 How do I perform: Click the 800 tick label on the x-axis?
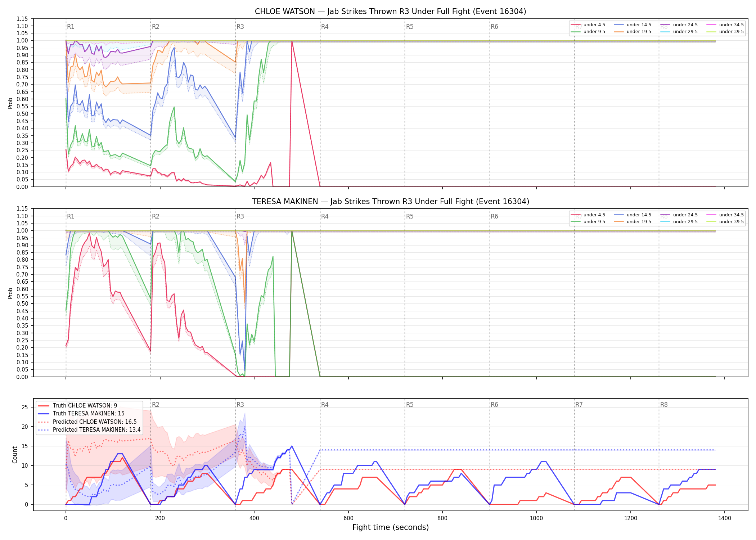click(442, 518)
